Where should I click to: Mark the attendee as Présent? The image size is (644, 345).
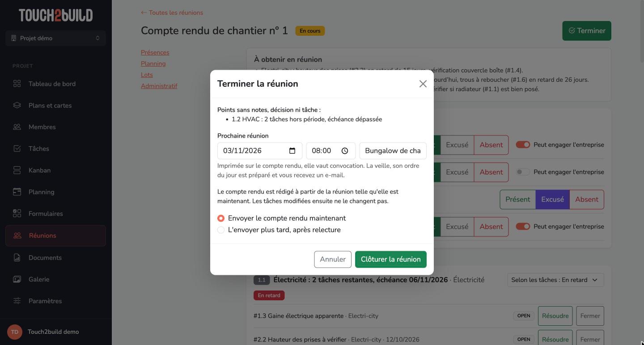click(517, 199)
